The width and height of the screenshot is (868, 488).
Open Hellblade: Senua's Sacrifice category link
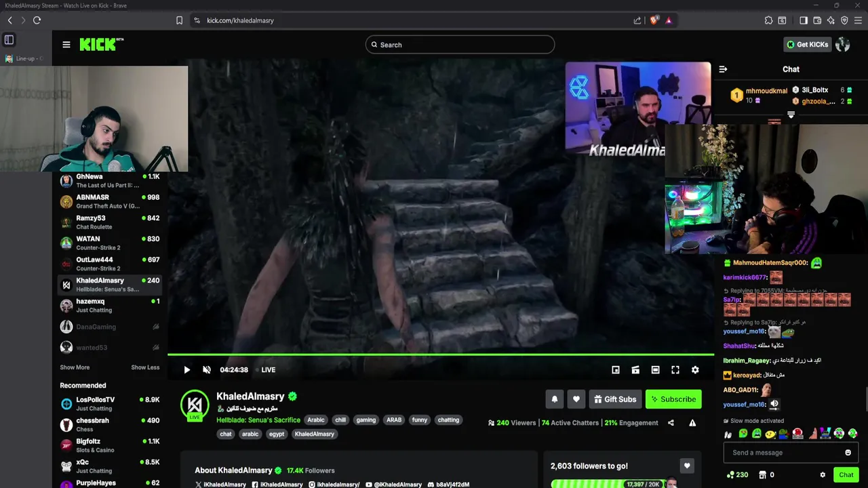pos(258,420)
